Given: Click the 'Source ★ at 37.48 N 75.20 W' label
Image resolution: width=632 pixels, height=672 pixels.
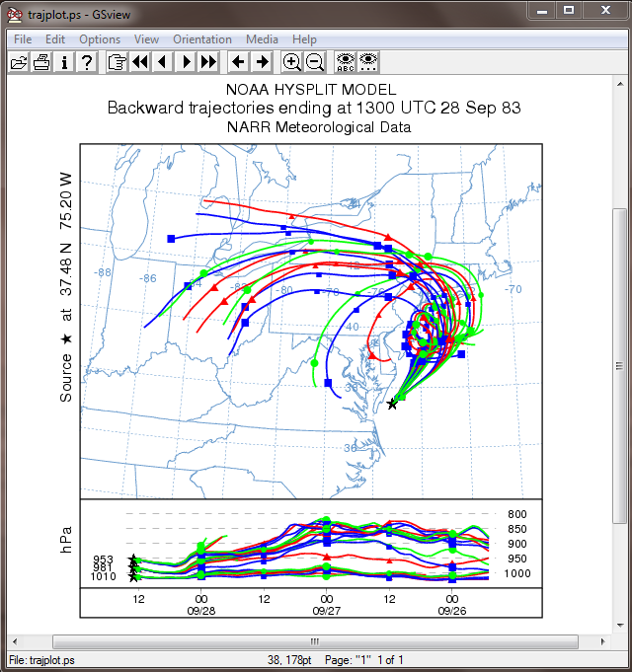Looking at the screenshot, I should click(65, 287).
